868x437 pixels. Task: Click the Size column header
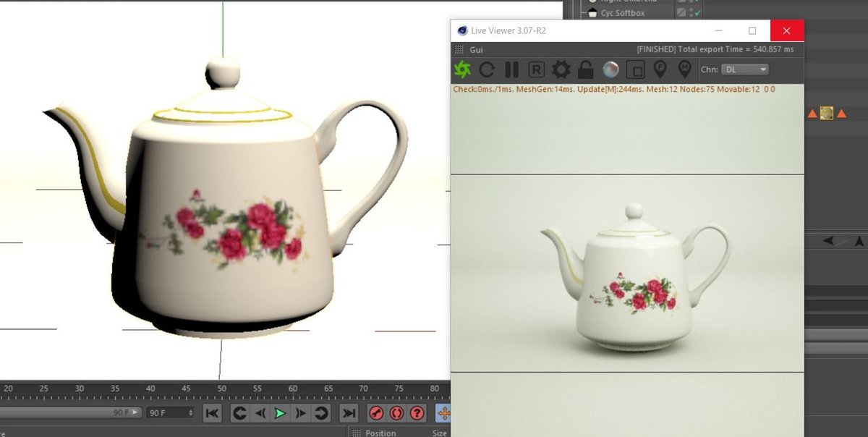pos(440,433)
